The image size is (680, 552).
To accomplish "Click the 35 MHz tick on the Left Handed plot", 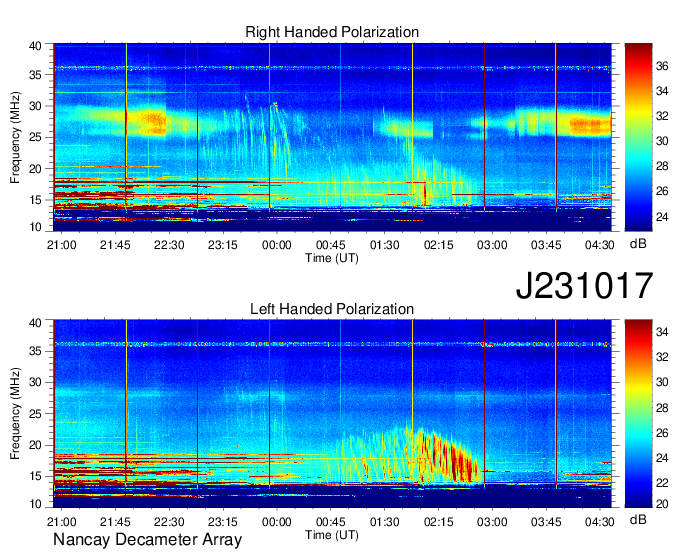I will tap(36, 351).
